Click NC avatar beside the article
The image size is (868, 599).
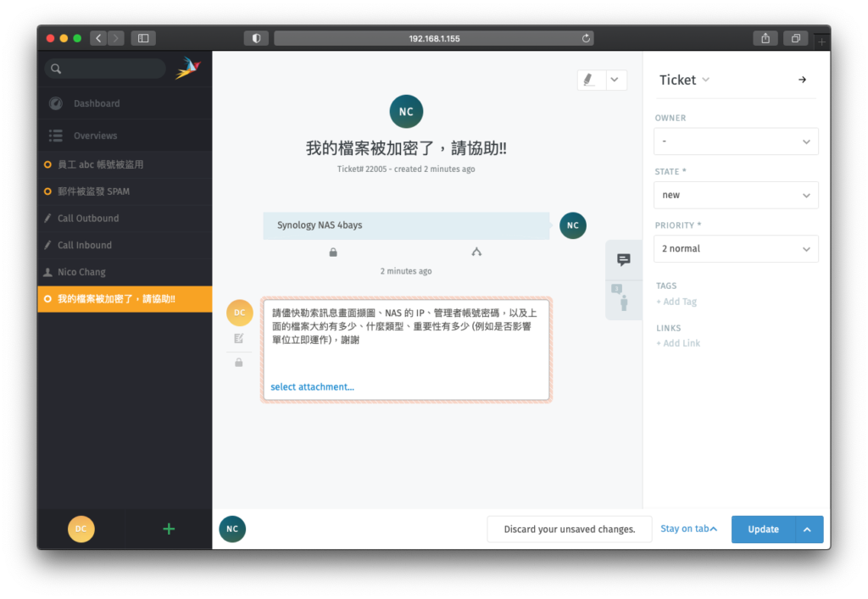point(573,225)
